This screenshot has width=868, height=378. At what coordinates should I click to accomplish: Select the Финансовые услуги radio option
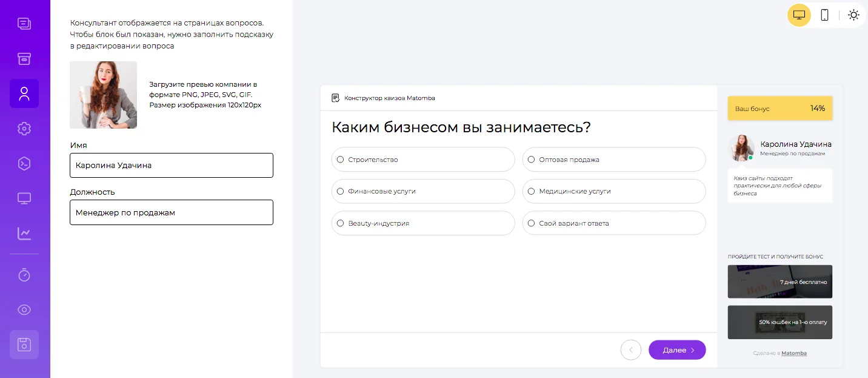pyautogui.click(x=423, y=191)
